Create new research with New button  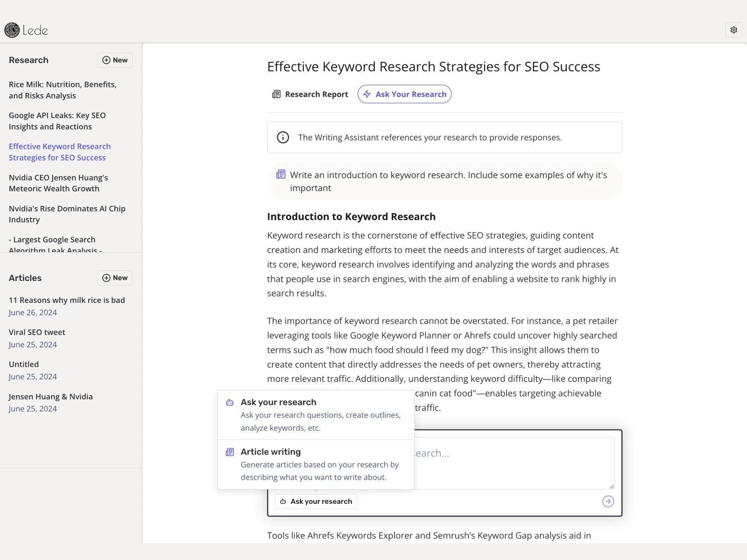point(115,60)
